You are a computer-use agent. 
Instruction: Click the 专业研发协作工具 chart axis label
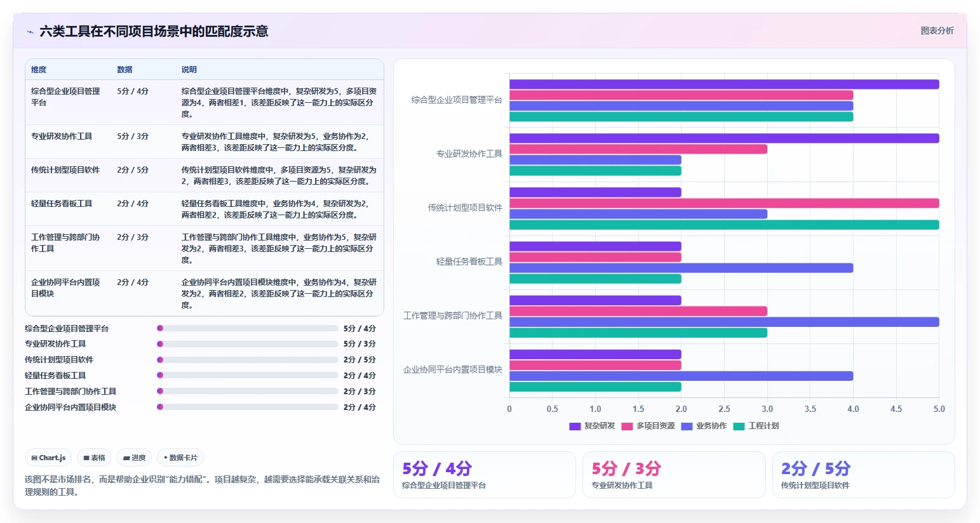pyautogui.click(x=469, y=154)
